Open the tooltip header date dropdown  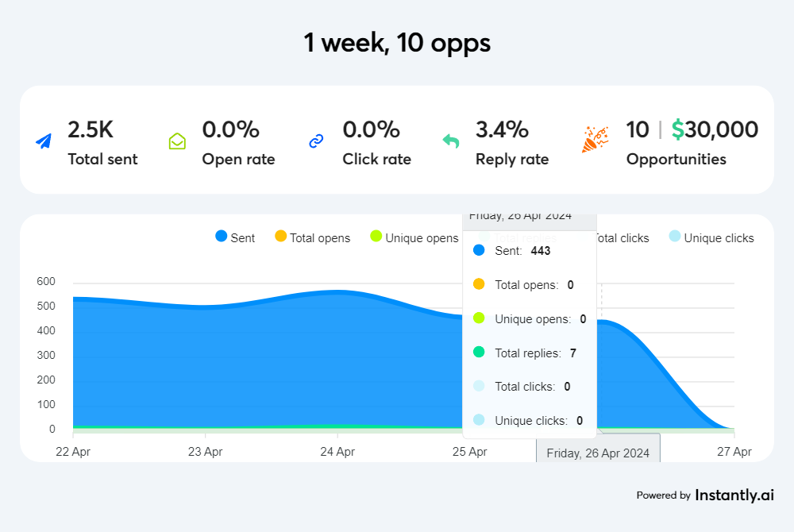pos(529,215)
